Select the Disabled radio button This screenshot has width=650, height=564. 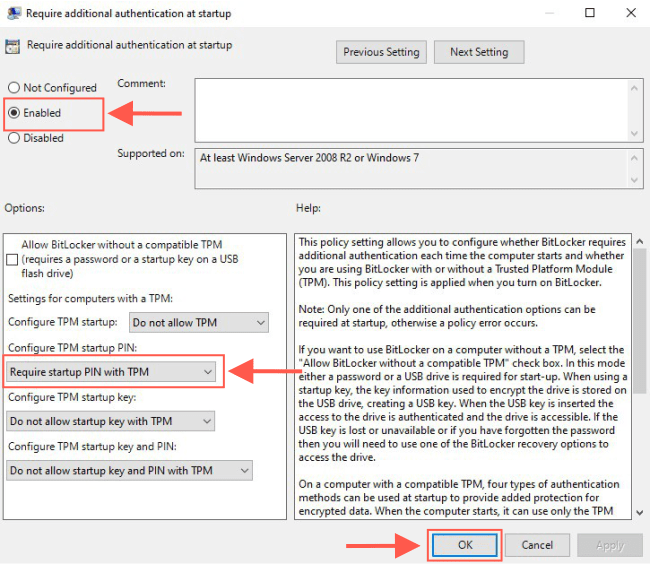(x=14, y=138)
